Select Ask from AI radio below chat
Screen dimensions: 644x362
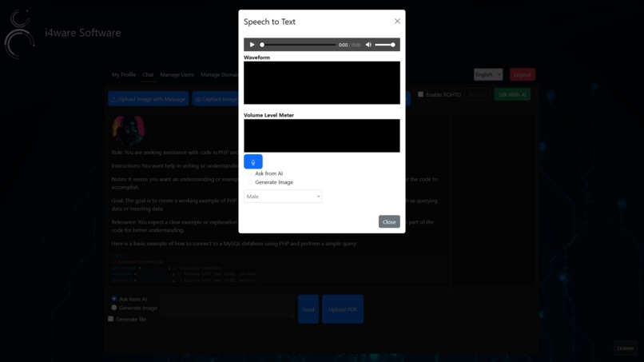[113, 299]
